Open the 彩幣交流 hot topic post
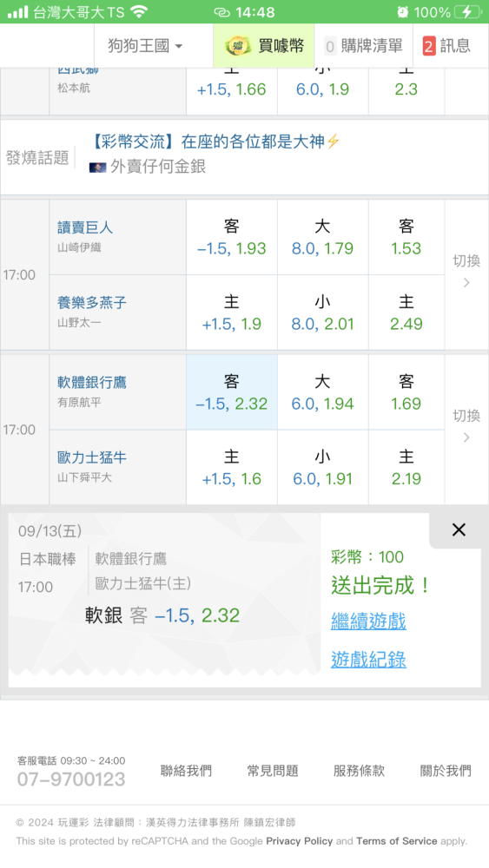The width and height of the screenshot is (489, 868). point(206,141)
